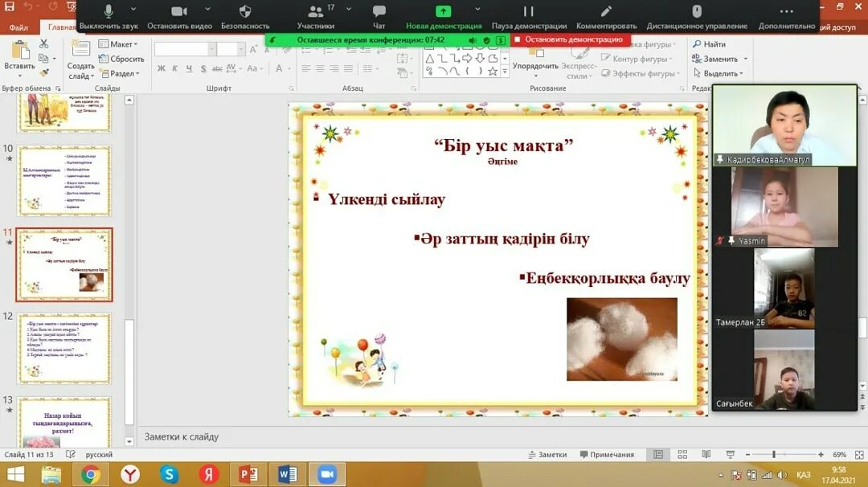The width and height of the screenshot is (868, 487).
Task: Click the Format Painter brush icon
Action: (43, 72)
